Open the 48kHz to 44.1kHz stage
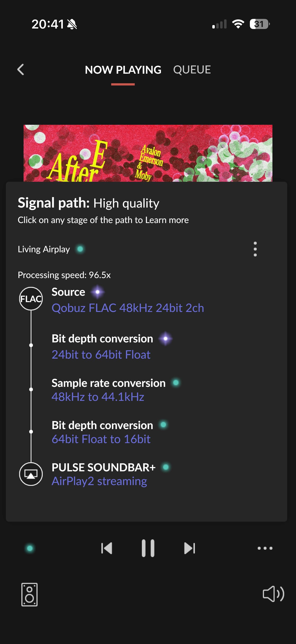Image resolution: width=296 pixels, height=644 pixels. 98,397
